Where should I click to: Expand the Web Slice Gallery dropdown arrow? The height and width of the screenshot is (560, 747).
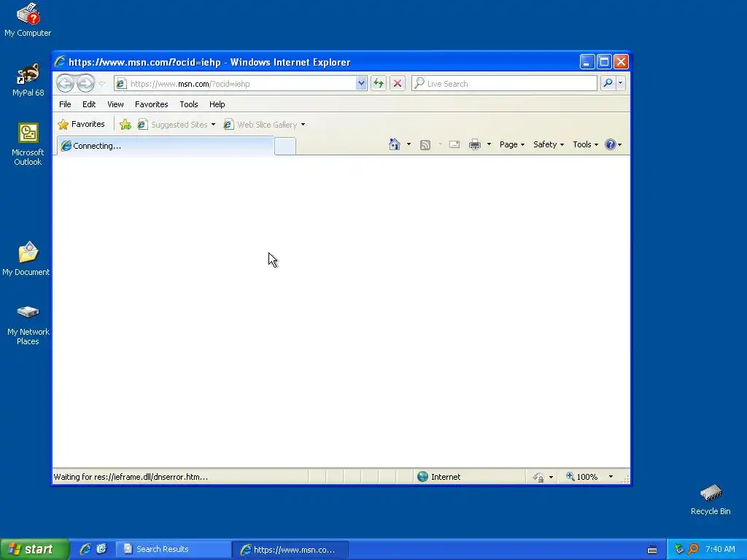[x=303, y=125]
